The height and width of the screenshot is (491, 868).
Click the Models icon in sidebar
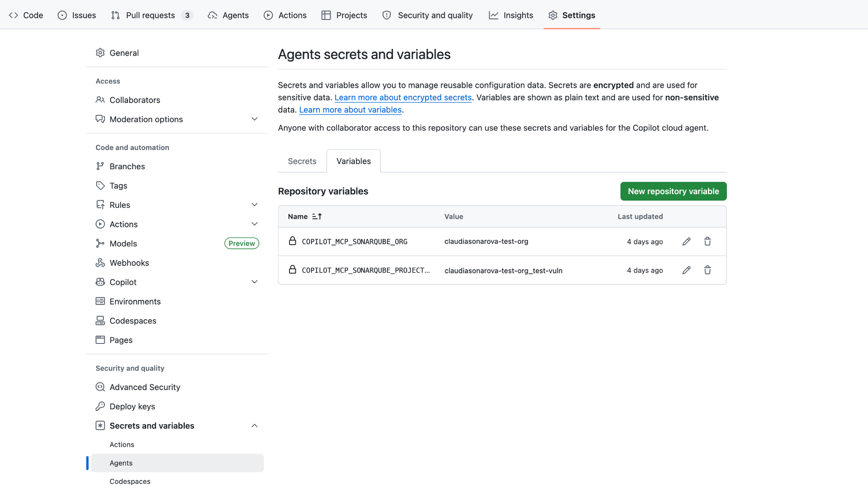tap(100, 243)
